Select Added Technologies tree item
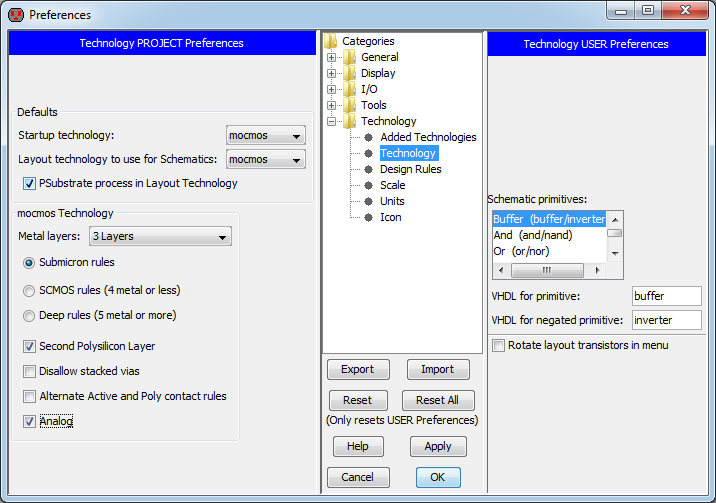Image resolution: width=716 pixels, height=503 pixels. tap(428, 137)
